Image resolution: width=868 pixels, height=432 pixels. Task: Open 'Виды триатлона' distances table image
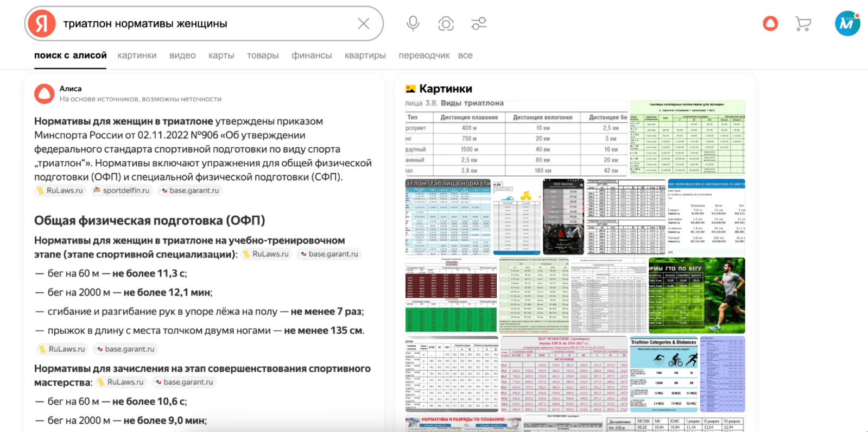(516, 138)
